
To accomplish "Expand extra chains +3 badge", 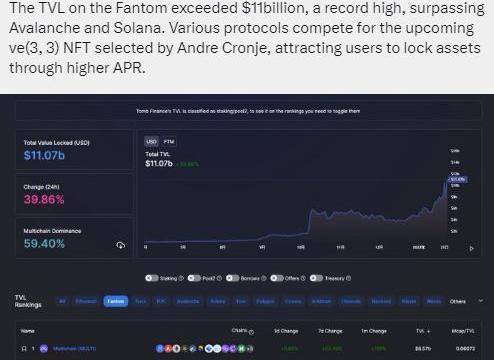I will tap(250, 349).
